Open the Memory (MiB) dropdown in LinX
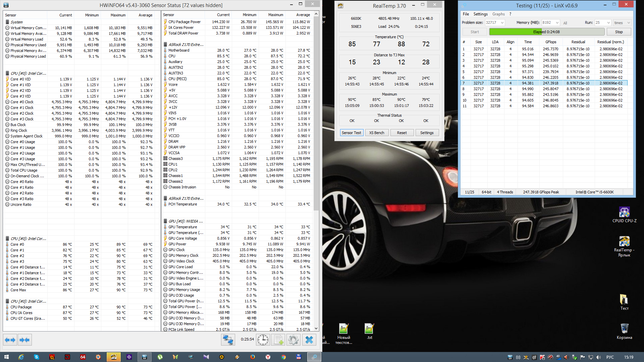The image size is (644, 362). pyautogui.click(x=557, y=23)
